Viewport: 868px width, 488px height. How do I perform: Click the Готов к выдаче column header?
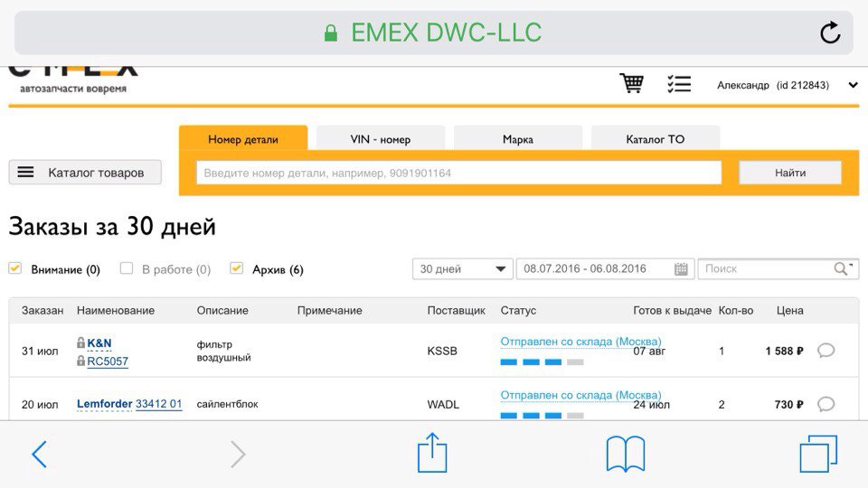click(672, 310)
